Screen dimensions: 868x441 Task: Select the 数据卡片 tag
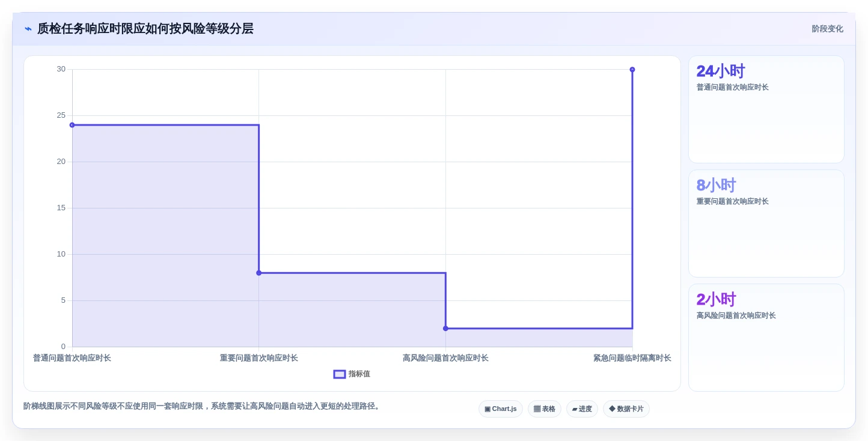point(626,409)
